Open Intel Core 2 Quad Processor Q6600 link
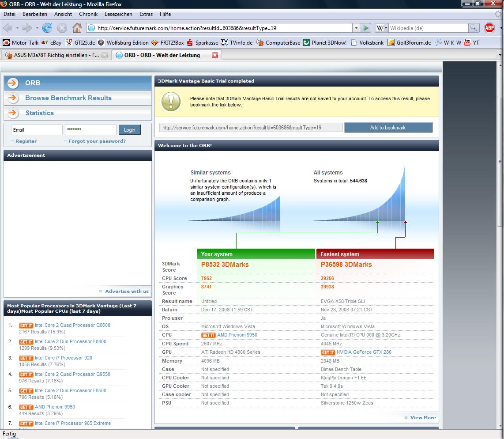Viewport: 504px width, 439px height. [x=72, y=325]
